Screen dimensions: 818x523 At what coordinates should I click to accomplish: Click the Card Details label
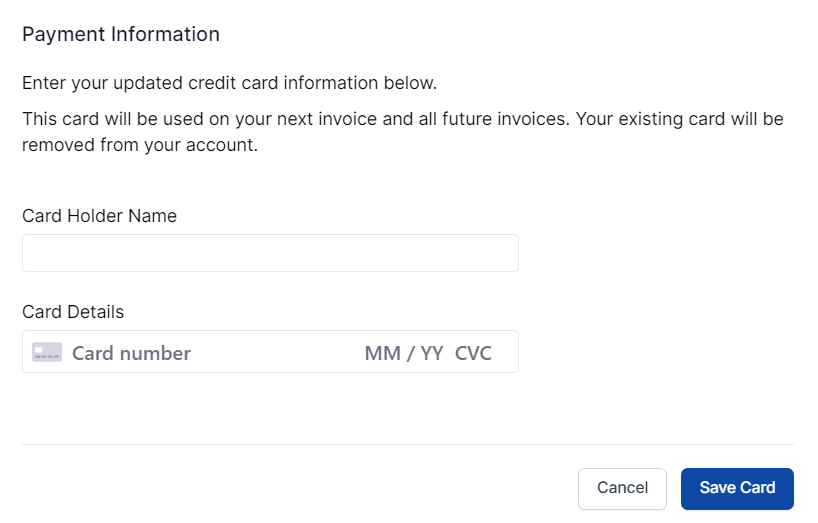[73, 311]
